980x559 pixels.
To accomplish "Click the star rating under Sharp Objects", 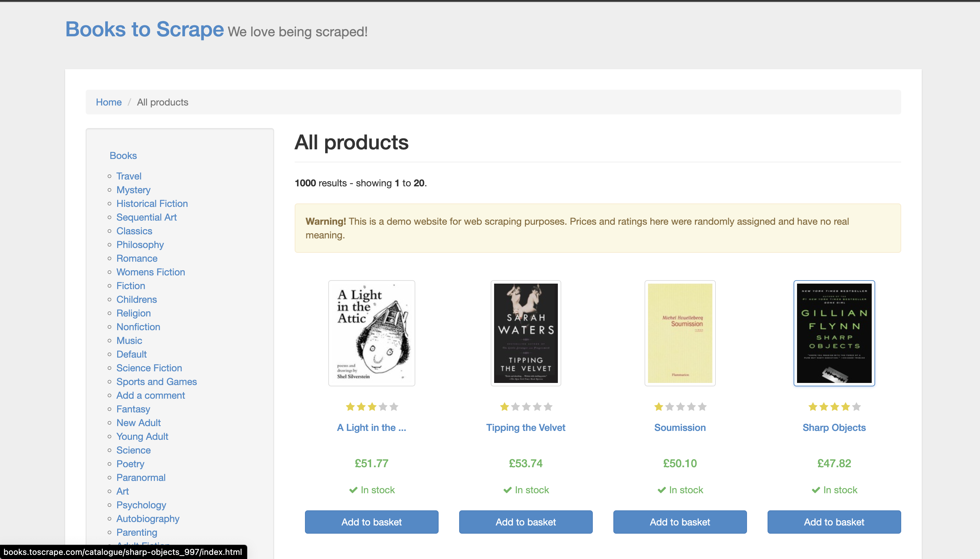I will pyautogui.click(x=834, y=407).
